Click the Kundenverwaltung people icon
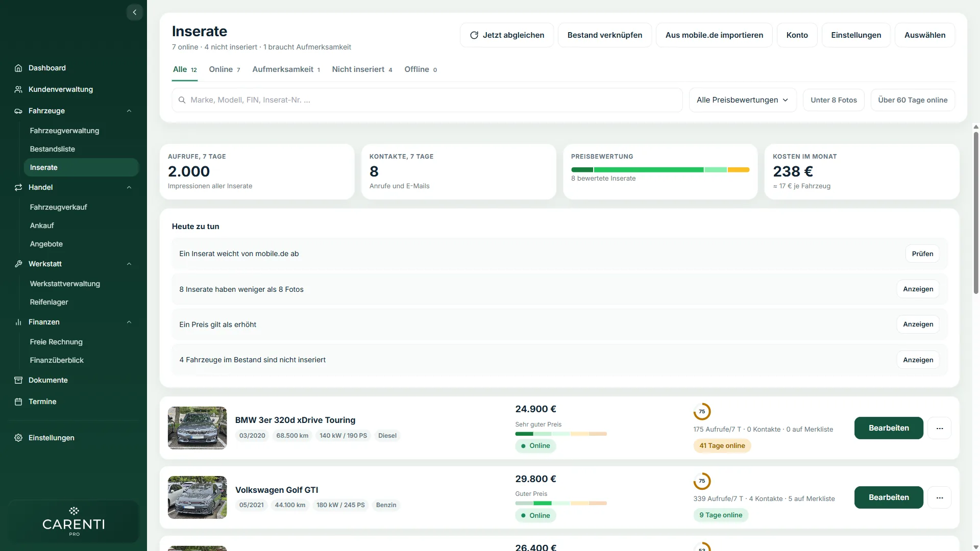 18,89
